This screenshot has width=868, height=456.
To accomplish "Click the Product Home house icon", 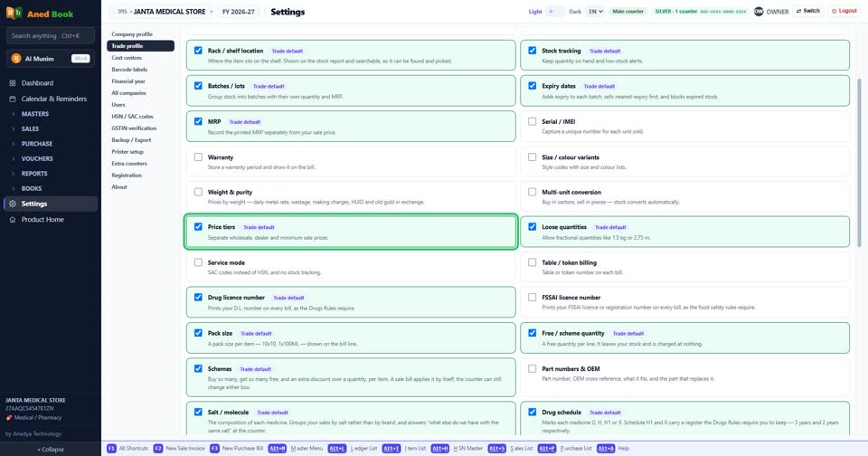I will tap(12, 220).
